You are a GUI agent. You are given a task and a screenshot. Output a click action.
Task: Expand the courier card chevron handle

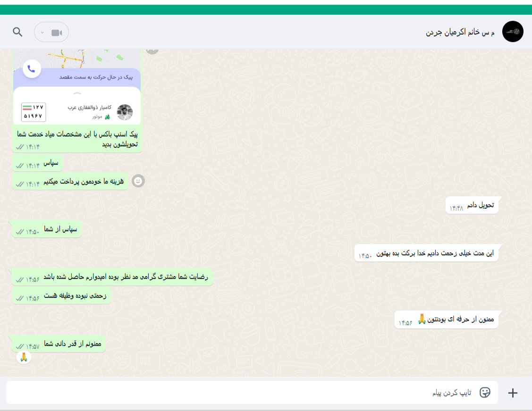click(x=77, y=93)
